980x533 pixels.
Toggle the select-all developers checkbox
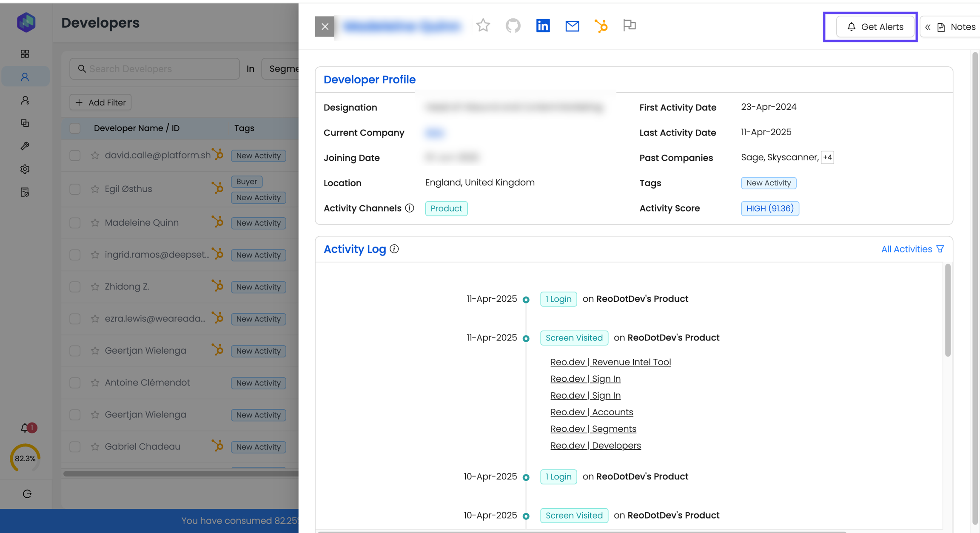(x=75, y=128)
